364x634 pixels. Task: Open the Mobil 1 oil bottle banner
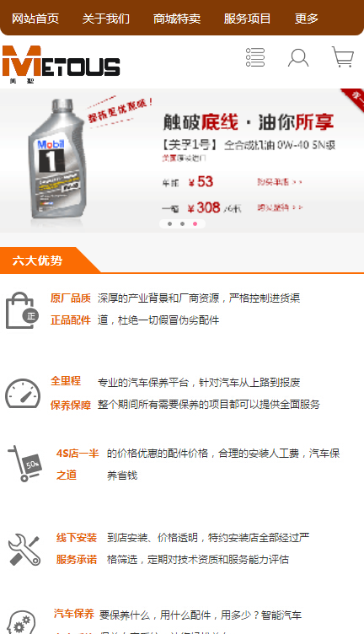(182, 160)
